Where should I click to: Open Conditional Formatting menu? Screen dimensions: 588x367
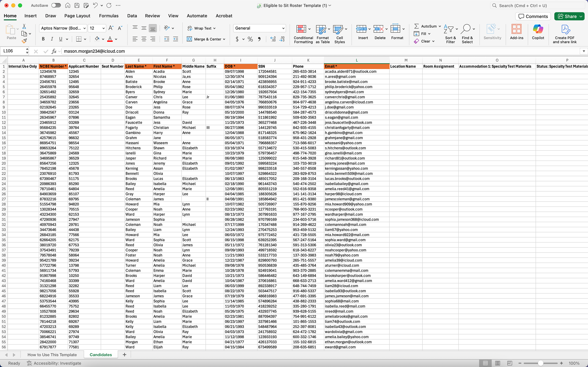coord(303,34)
